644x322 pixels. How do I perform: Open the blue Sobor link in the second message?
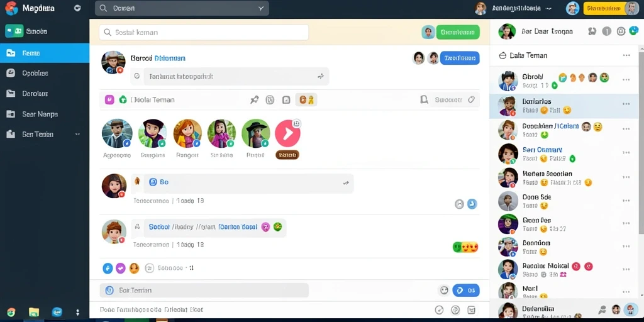coord(159,226)
